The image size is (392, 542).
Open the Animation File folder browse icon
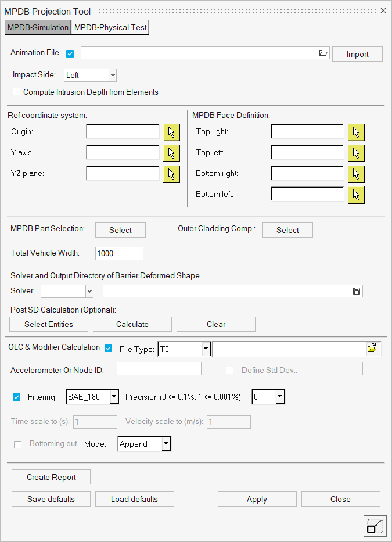(x=323, y=53)
